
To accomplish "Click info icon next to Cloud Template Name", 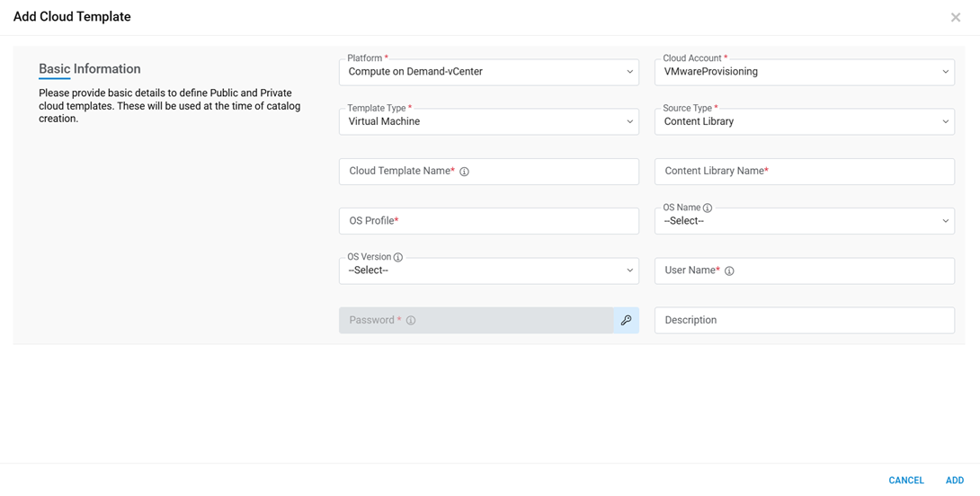I will [464, 171].
